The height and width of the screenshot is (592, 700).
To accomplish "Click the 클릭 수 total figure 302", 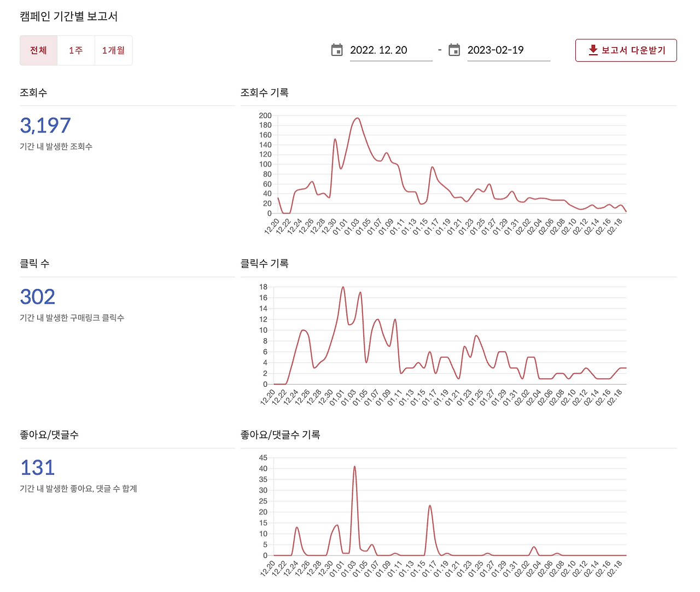I will 37,296.
